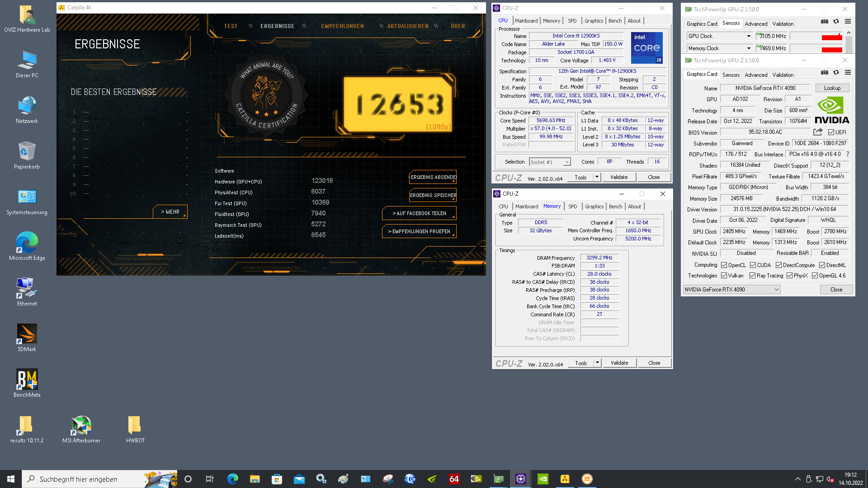The width and height of the screenshot is (868, 488).
Task: Select the BenchMate desktop shortcut
Action: coord(27,384)
